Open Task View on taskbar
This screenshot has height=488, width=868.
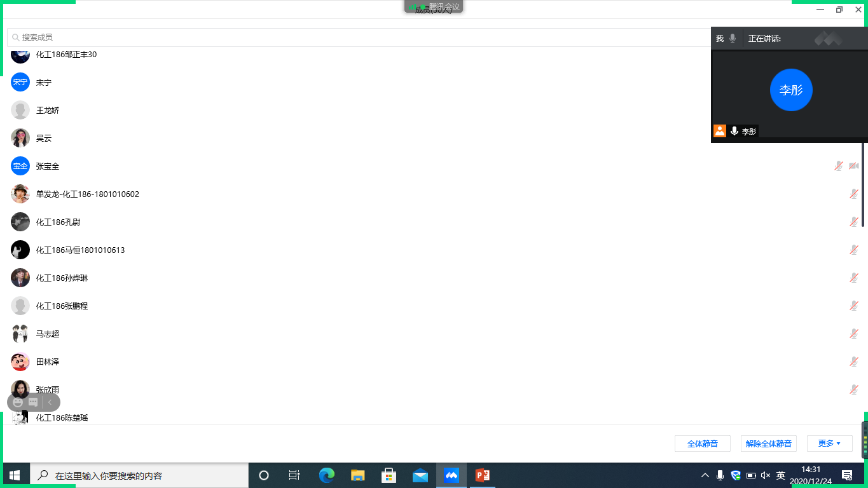point(294,475)
